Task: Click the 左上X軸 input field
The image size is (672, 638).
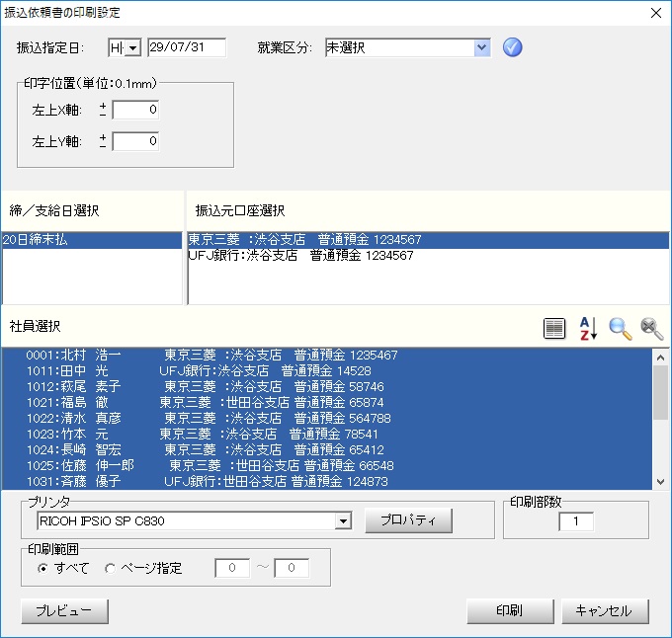Action: [135, 110]
